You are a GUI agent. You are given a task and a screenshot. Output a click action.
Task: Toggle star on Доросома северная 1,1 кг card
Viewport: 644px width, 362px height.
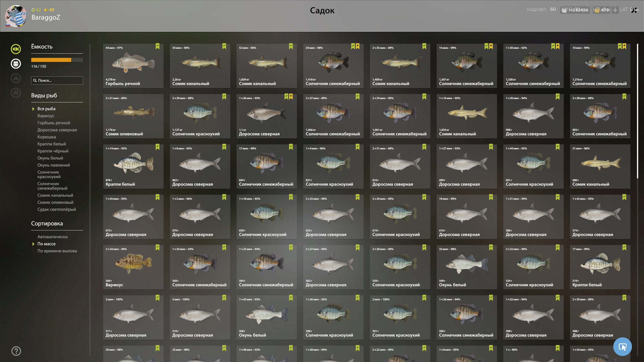pyautogui.click(x=291, y=97)
